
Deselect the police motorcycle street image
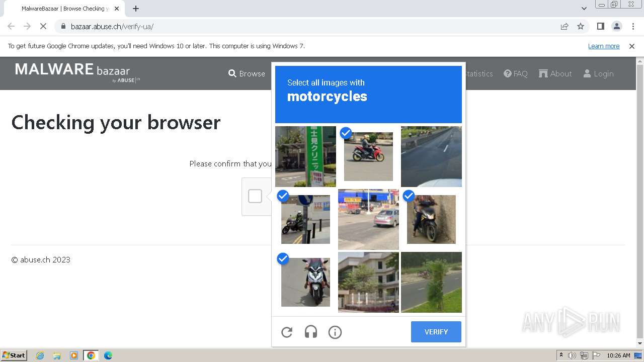(x=305, y=219)
